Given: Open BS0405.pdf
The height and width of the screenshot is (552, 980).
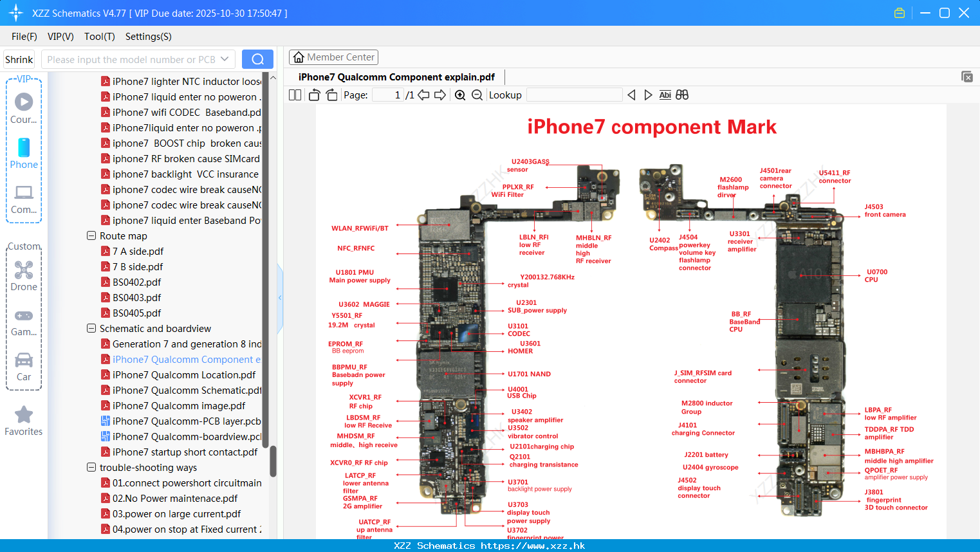Looking at the screenshot, I should [131, 313].
